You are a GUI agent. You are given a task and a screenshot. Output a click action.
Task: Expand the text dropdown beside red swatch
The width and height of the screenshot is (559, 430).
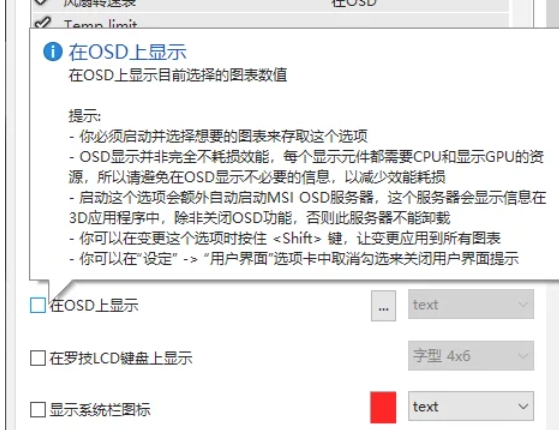point(471,406)
